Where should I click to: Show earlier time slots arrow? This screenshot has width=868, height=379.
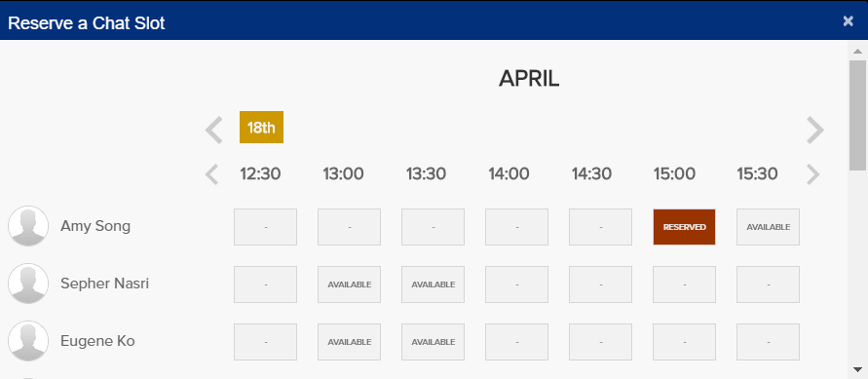pos(212,174)
